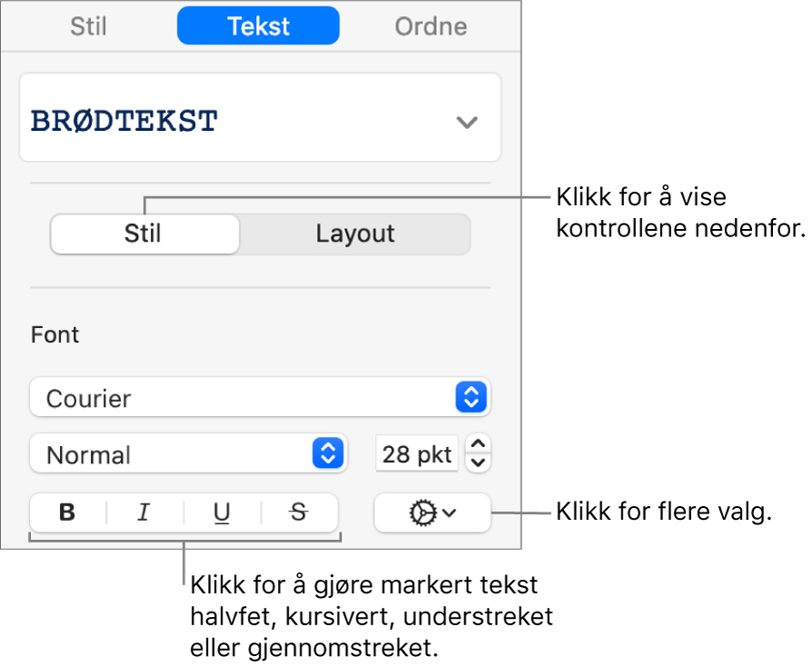Open the Courier font dropdown

tap(260, 397)
